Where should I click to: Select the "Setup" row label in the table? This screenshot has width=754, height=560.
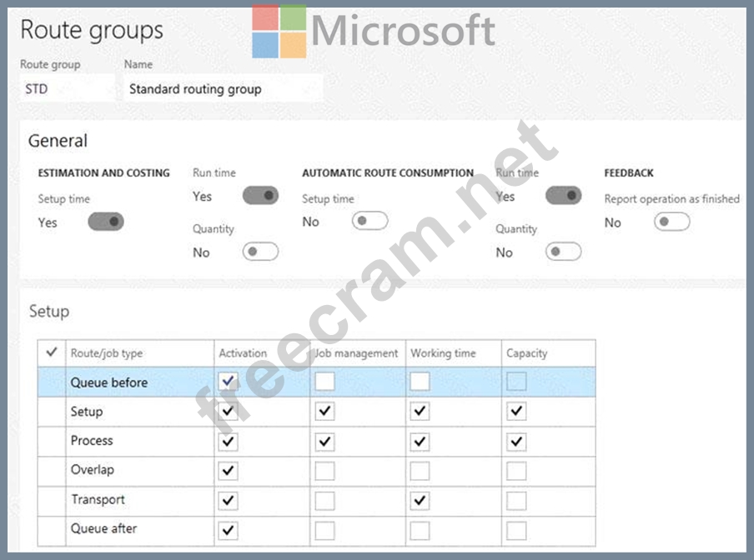87,412
